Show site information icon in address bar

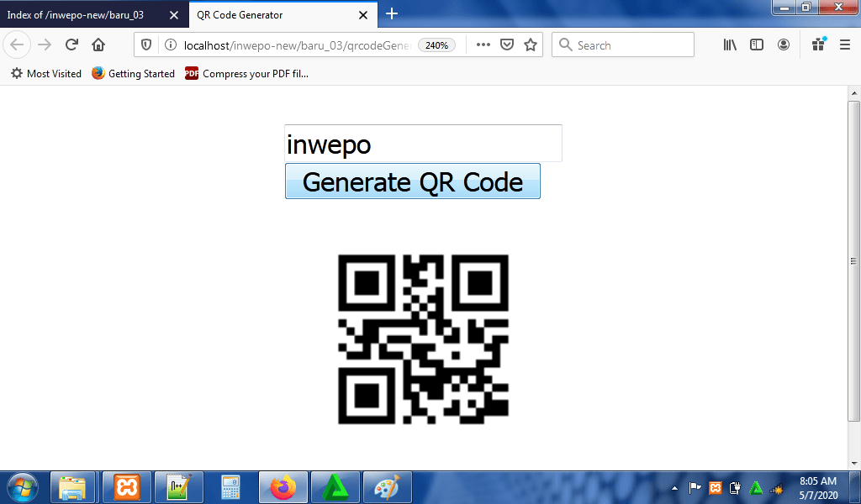[171, 45]
